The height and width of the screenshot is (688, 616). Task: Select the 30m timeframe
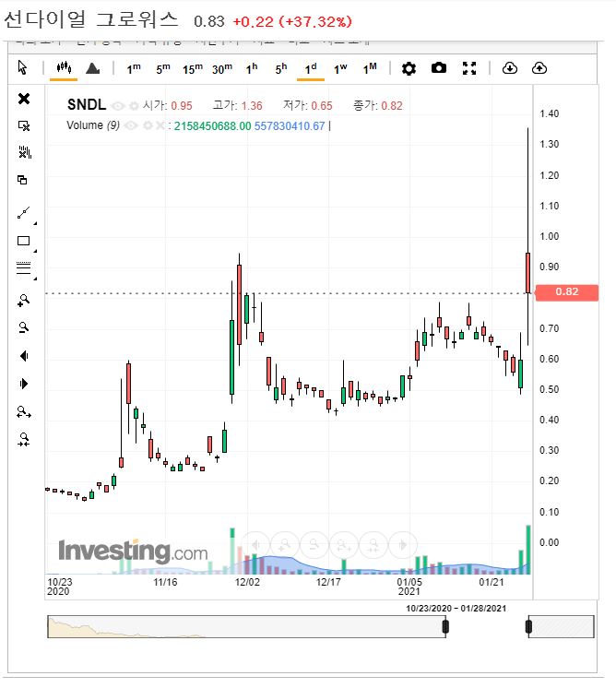pos(222,68)
